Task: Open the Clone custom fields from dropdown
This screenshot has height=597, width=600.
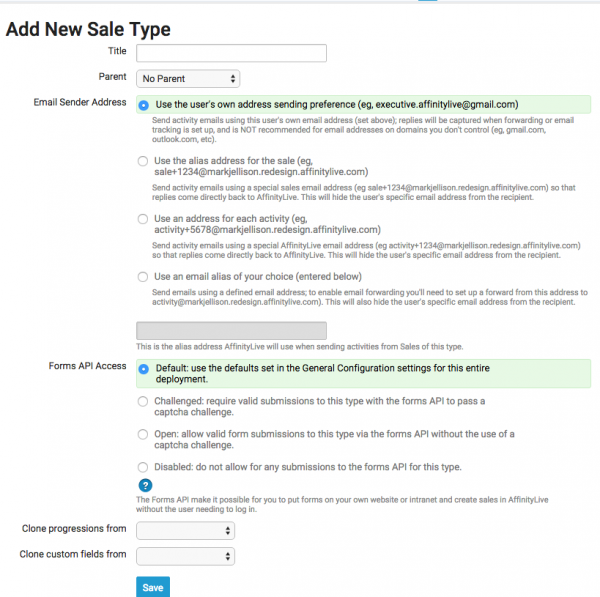Action: pyautogui.click(x=185, y=555)
